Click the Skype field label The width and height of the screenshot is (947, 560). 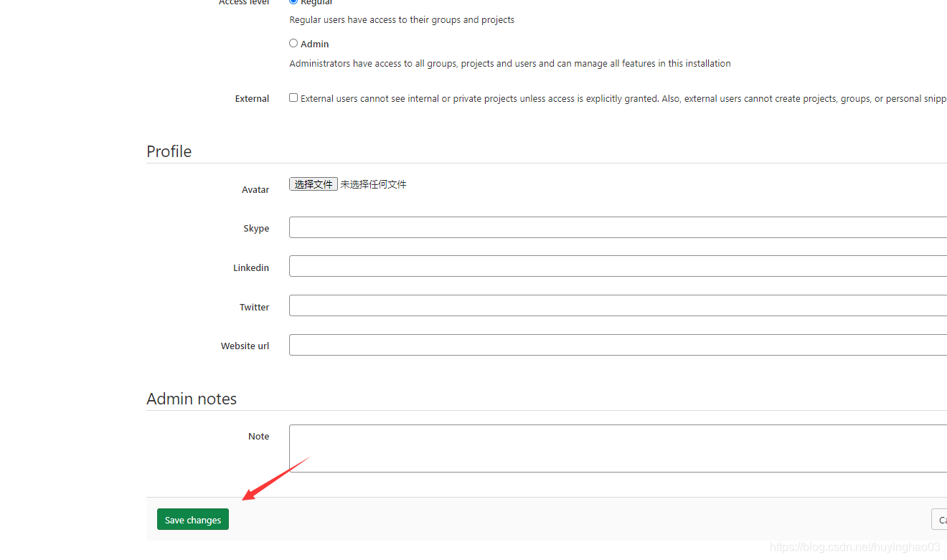(256, 229)
